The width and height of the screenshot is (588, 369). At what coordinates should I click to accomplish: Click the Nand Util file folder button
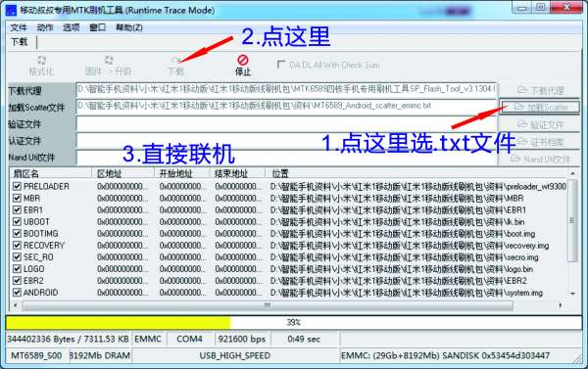(x=539, y=160)
